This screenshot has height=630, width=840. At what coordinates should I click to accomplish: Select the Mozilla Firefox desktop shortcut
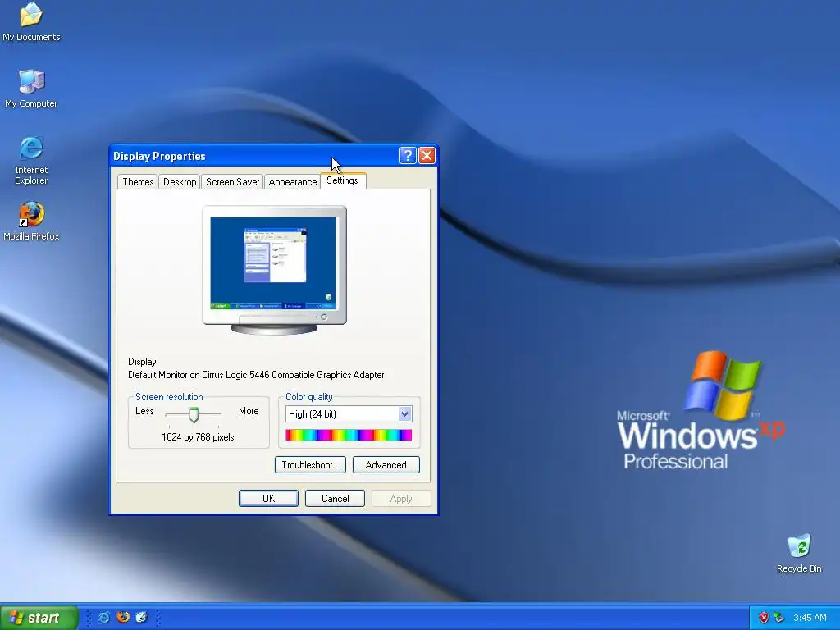point(31,221)
